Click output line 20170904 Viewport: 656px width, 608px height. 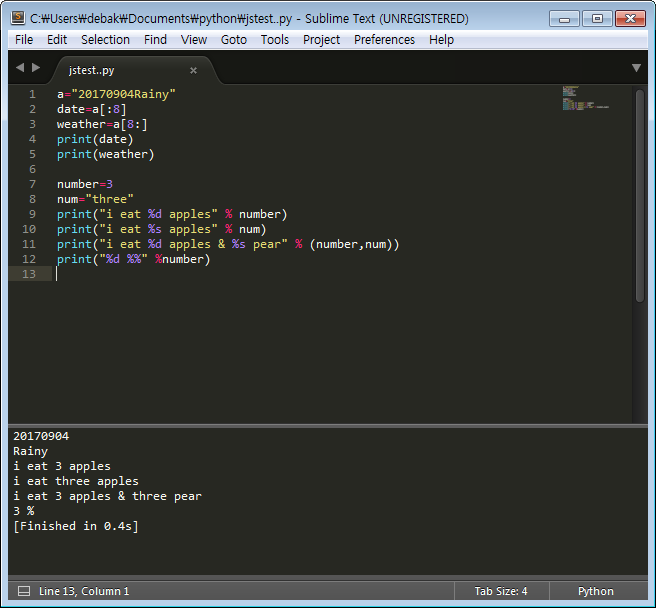(x=41, y=436)
